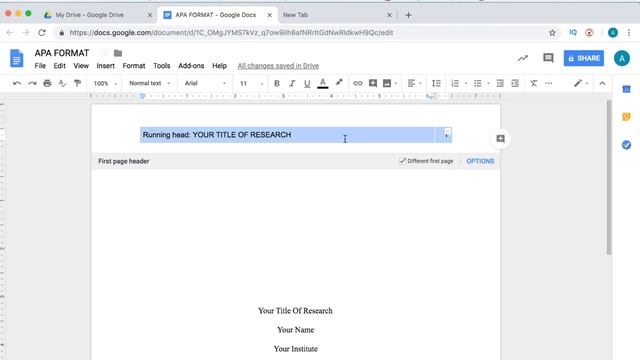
Task: Open the Insert menu
Action: tap(105, 66)
